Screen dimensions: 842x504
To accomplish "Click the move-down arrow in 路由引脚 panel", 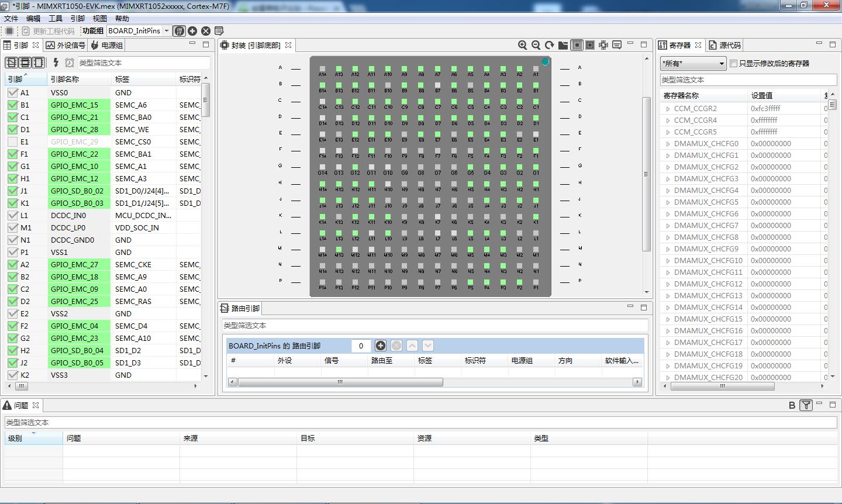I will point(428,346).
